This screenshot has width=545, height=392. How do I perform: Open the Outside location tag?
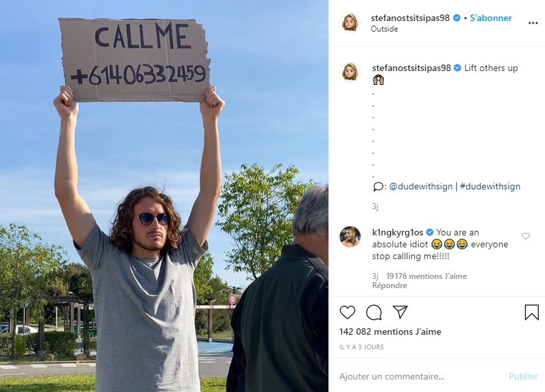[x=384, y=29]
